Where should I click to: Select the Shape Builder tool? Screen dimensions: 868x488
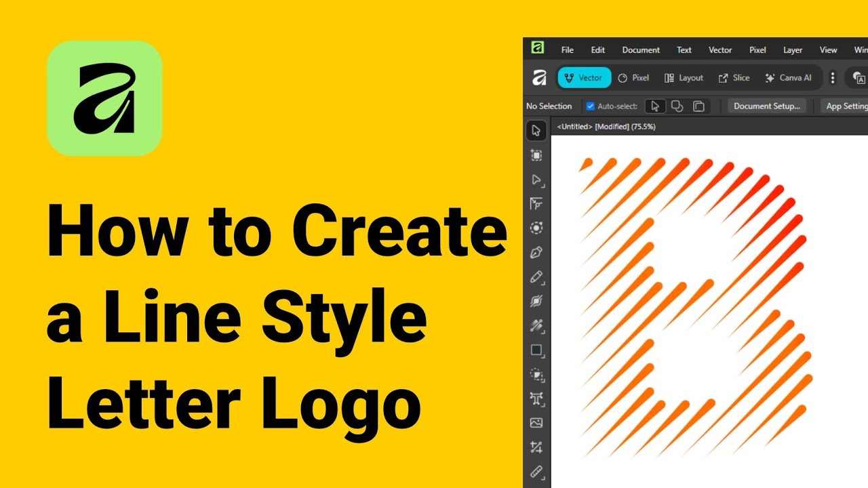click(x=536, y=302)
